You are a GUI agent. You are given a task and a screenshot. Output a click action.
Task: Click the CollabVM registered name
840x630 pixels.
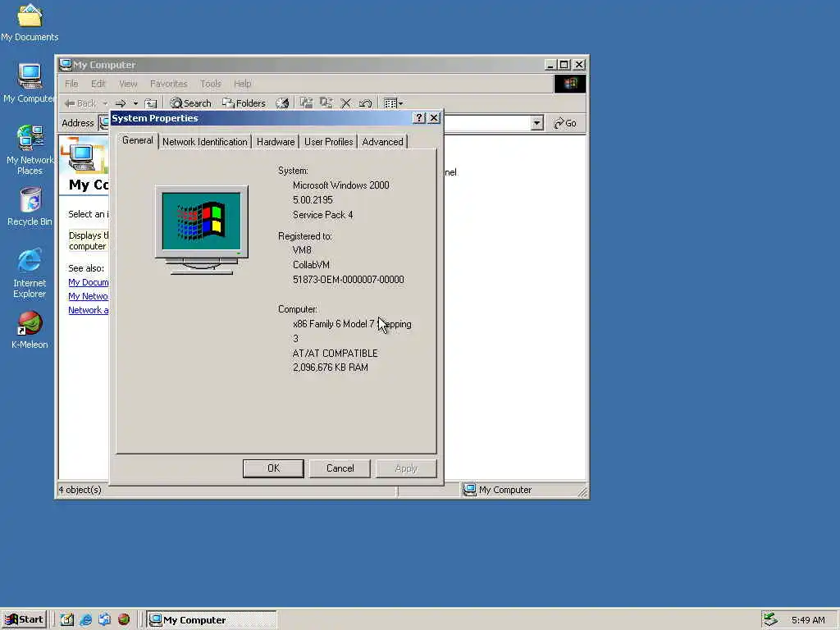coord(311,265)
